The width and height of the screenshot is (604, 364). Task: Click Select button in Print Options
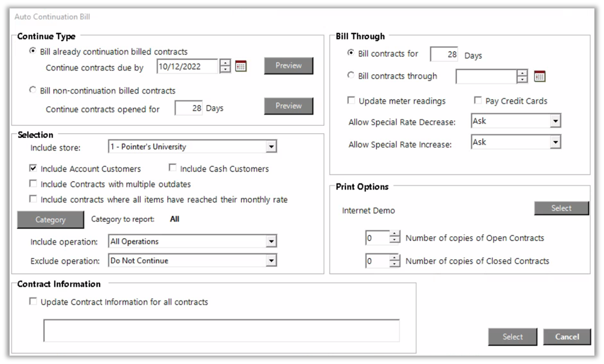coord(561,208)
